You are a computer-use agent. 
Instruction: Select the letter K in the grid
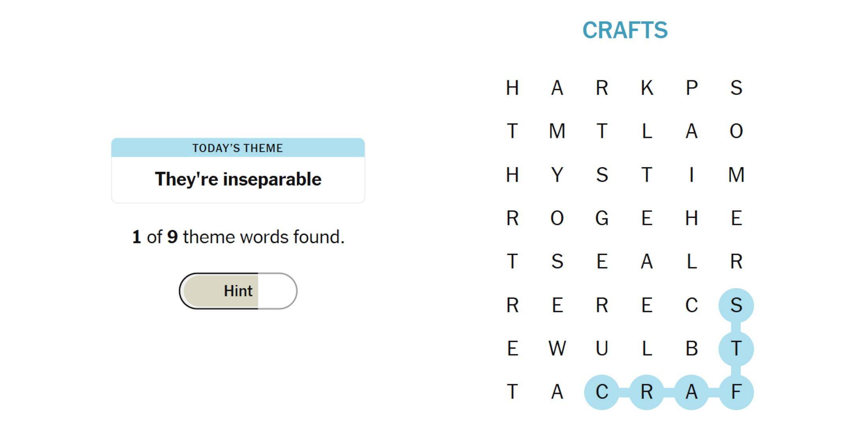(x=647, y=88)
